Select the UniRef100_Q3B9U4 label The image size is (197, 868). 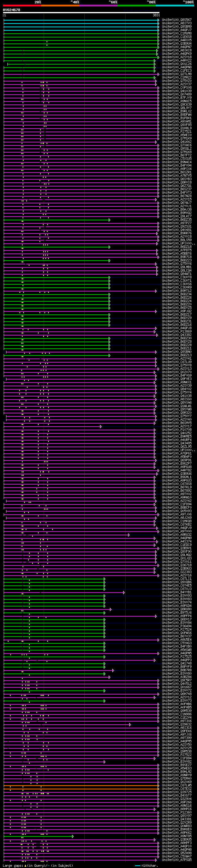(177, 43)
